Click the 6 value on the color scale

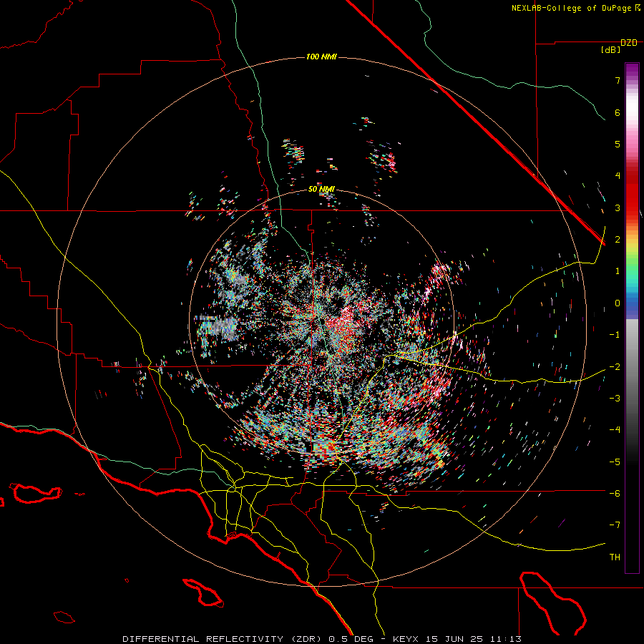tap(618, 112)
